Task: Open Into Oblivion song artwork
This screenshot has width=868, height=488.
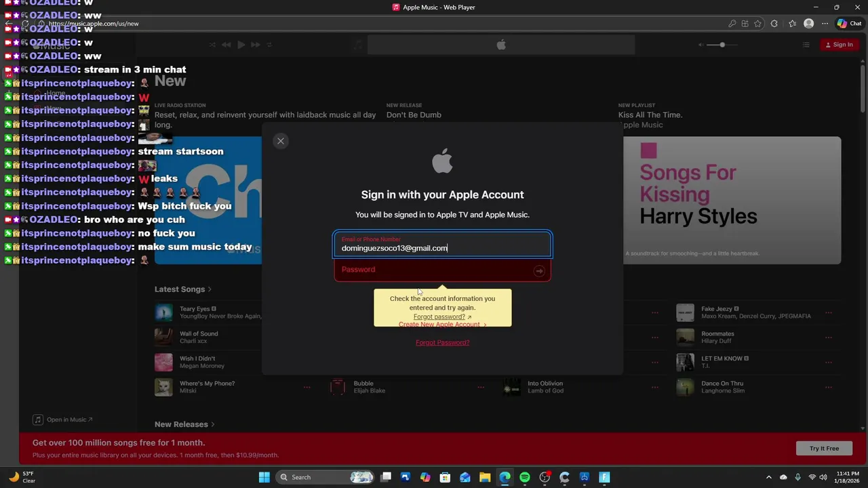Action: click(512, 387)
